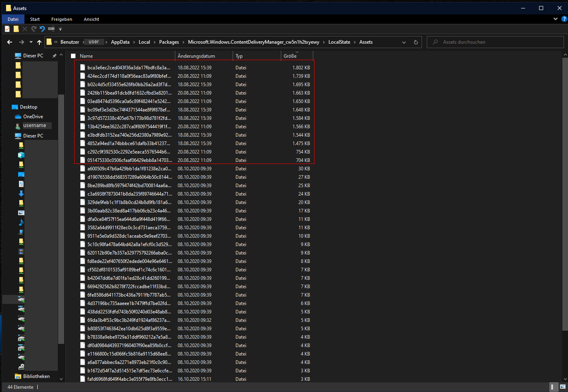Click the Assets durchsuchen search field
Viewport: 568px width, 392px height.
coord(497,42)
